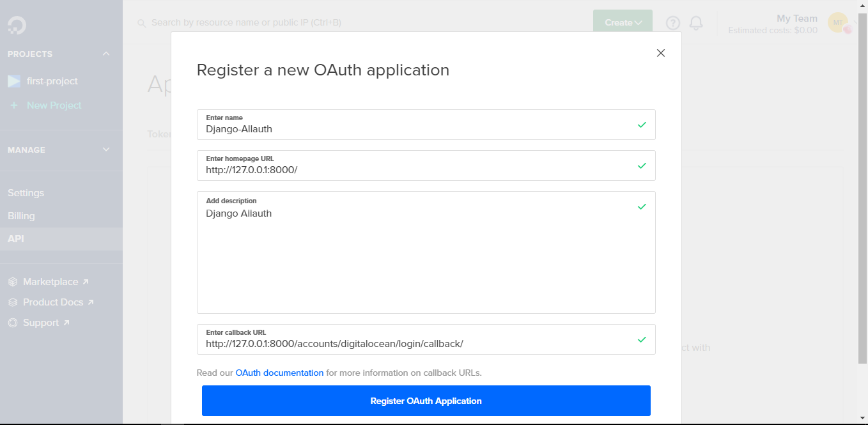Collapse the PROJECTS section chevron
The image size is (868, 425).
106,54
